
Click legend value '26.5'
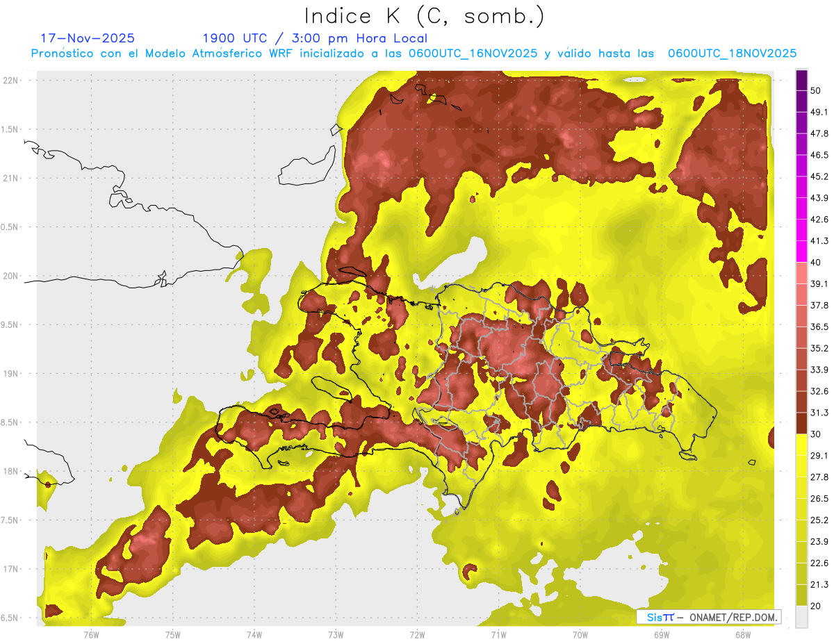coord(819,499)
